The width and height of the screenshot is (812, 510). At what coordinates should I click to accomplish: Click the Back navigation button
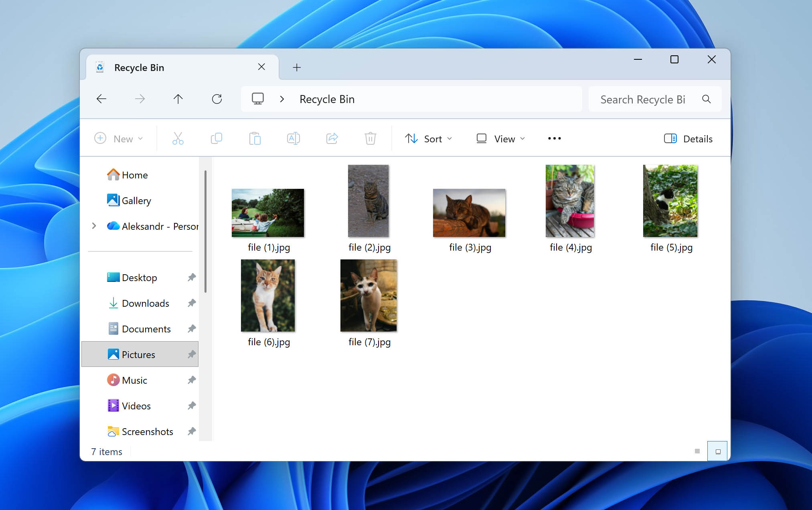point(101,99)
